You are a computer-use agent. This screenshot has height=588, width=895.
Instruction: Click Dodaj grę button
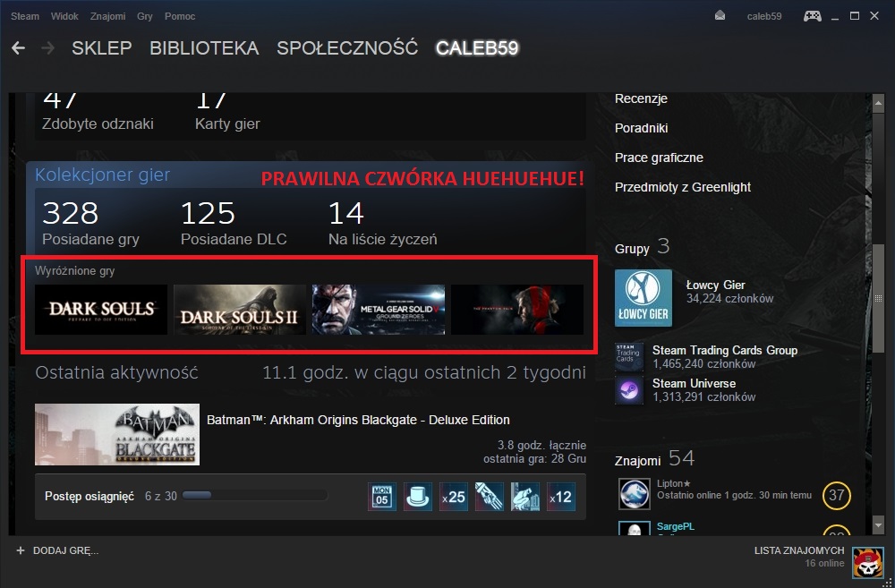pos(57,550)
